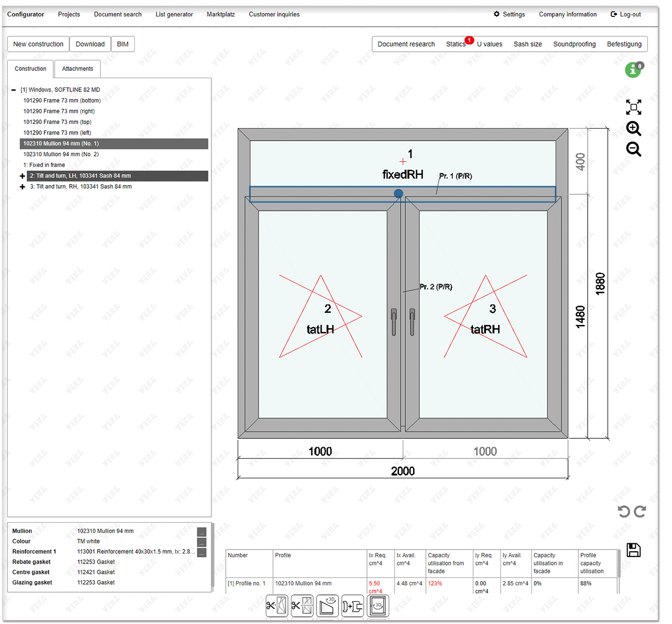Click the BIM button
This screenshot has width=672, height=624.
pos(123,44)
